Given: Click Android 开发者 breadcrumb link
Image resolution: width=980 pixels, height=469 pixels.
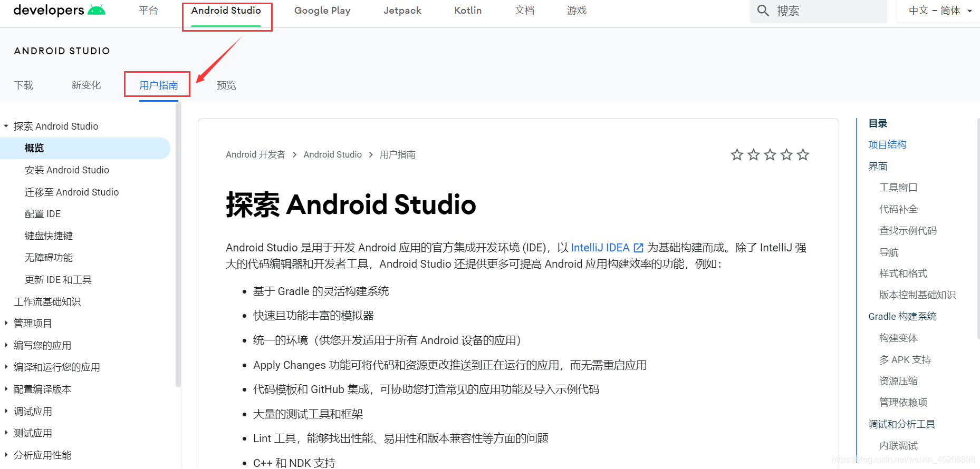Looking at the screenshot, I should [255, 154].
